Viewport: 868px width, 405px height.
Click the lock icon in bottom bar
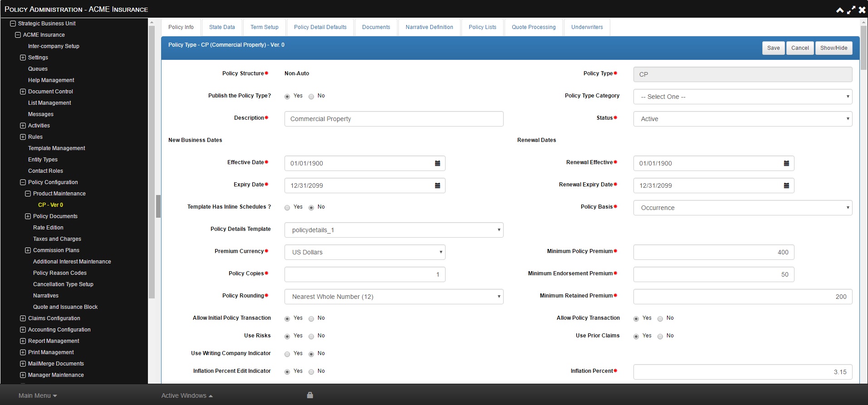point(310,395)
